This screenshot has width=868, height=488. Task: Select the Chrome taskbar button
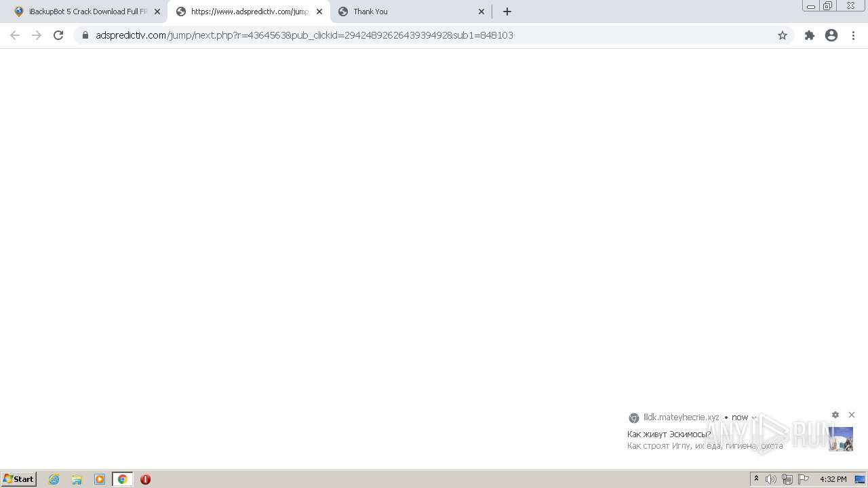122,479
